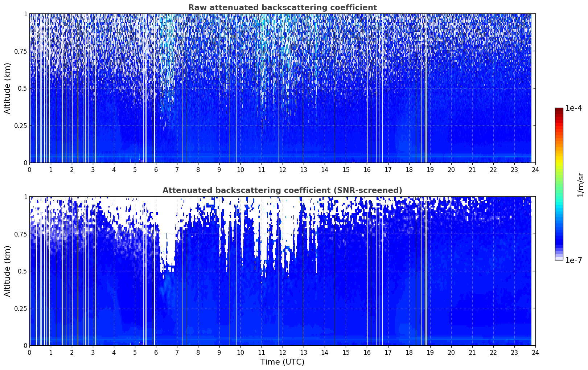The width and height of the screenshot is (588, 370).
Task: Click the '1/m/sr' colorbar unit label
Action: coord(580,184)
